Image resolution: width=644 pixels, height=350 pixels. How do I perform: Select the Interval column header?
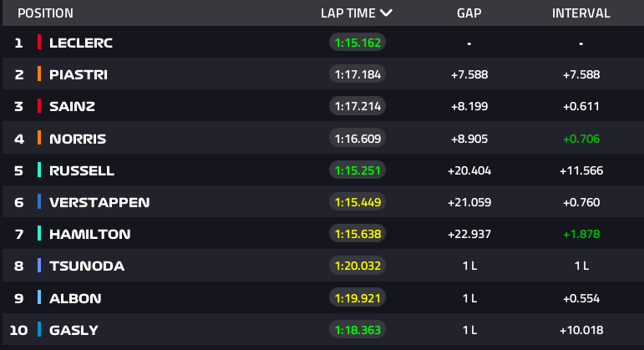581,13
